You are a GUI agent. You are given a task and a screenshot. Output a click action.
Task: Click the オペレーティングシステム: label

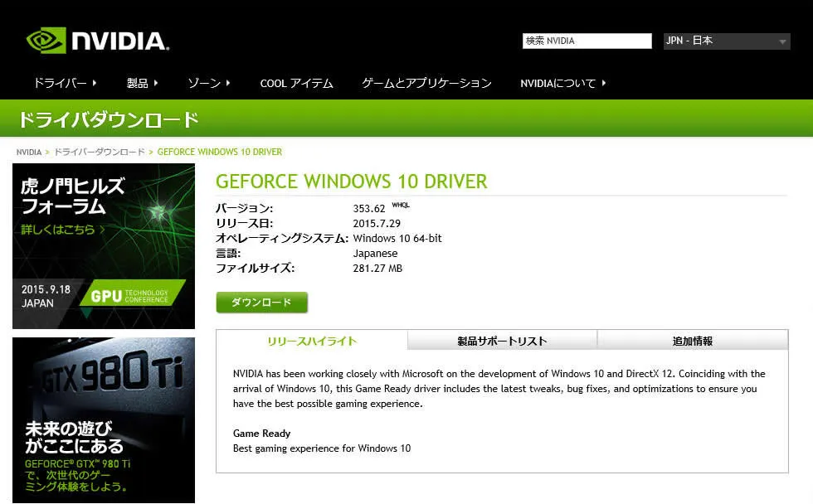282,238
